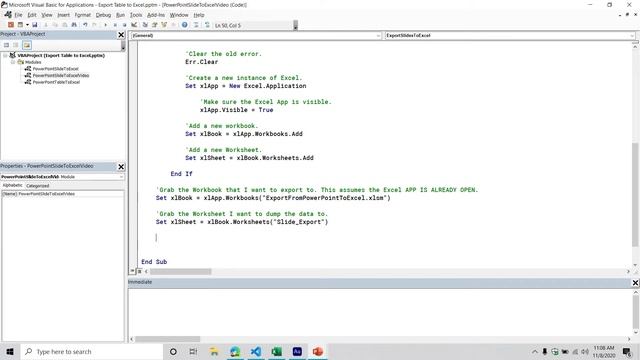Open the Tools menu
Viewport: 640px width, 360px height.
pyautogui.click(x=136, y=15)
